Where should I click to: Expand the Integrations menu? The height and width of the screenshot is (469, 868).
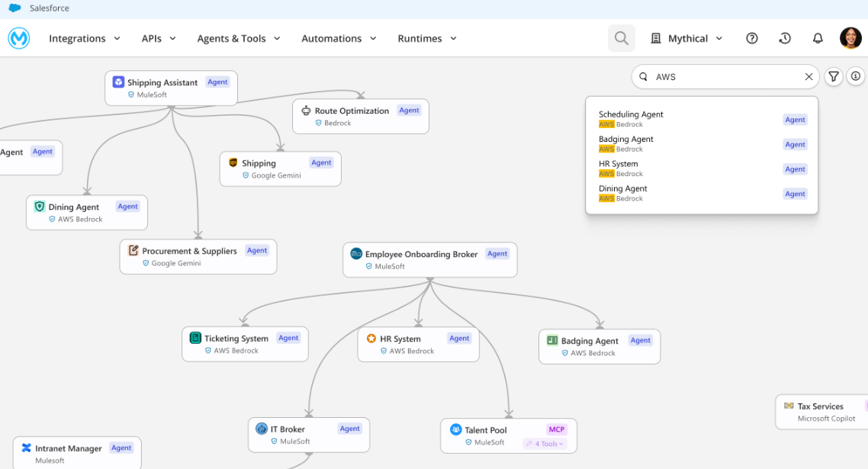pos(85,38)
